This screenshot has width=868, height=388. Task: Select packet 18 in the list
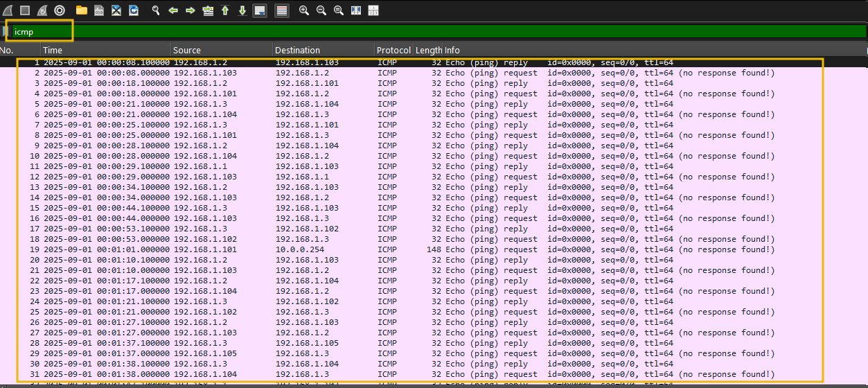434,239
